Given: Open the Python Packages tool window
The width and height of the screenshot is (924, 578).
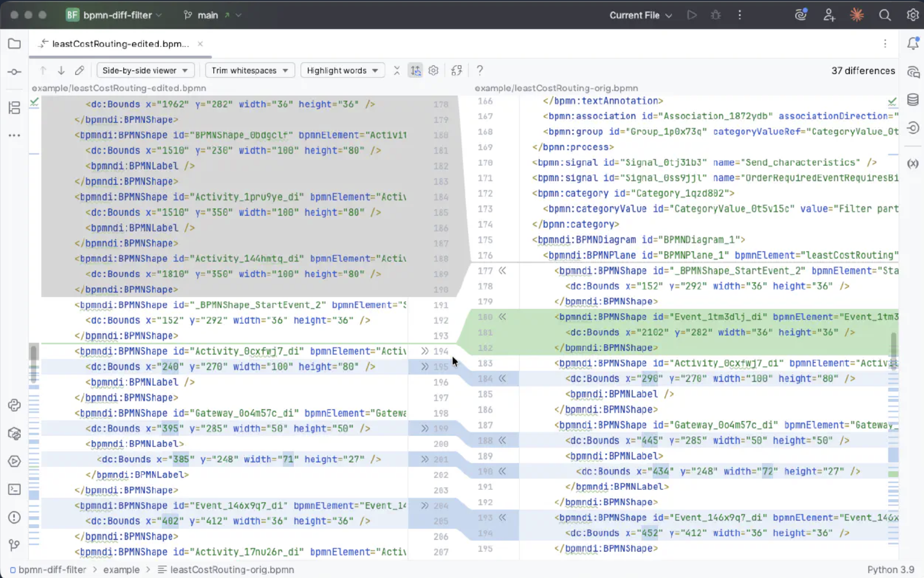Looking at the screenshot, I should point(14,433).
